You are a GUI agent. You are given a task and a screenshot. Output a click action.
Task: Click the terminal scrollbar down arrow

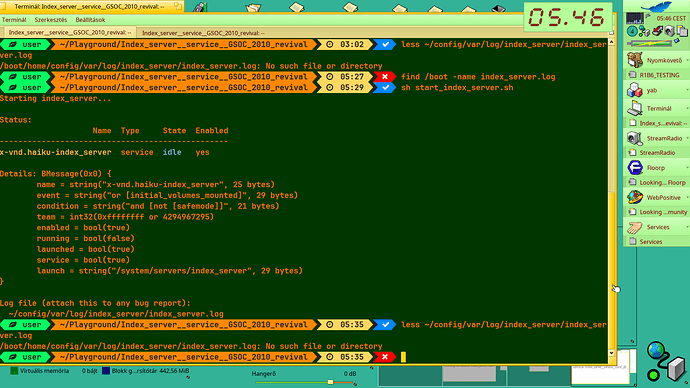611,353
